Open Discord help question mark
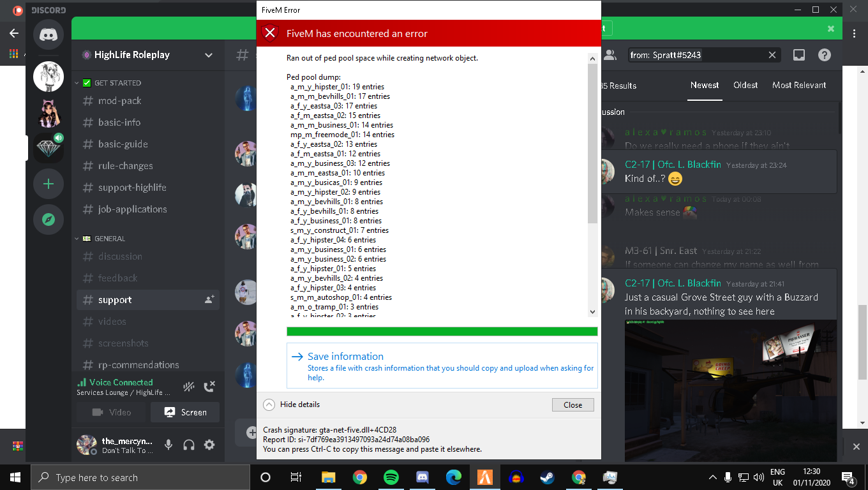 pos(825,55)
